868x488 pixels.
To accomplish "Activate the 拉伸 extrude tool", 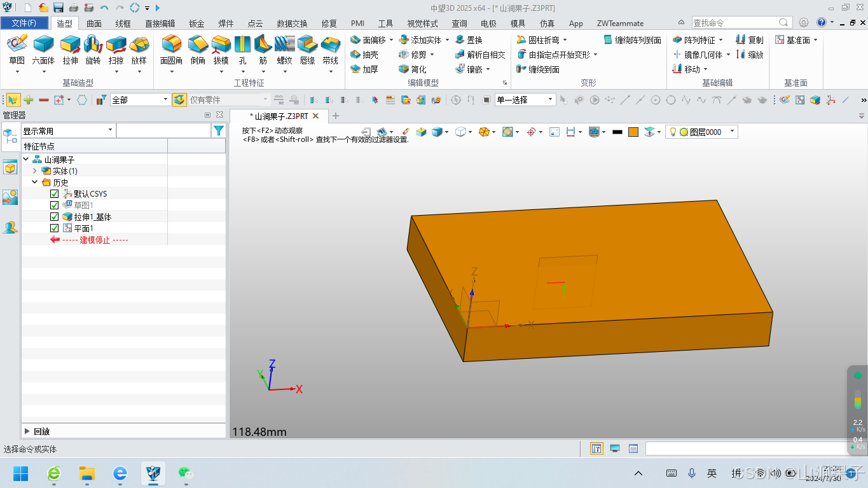I will (70, 50).
